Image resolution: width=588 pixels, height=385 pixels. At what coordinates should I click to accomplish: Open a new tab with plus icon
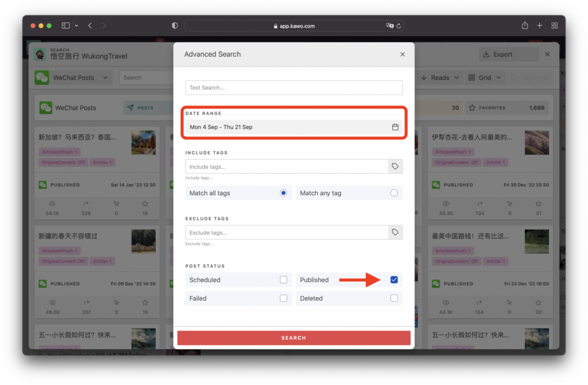pos(540,25)
